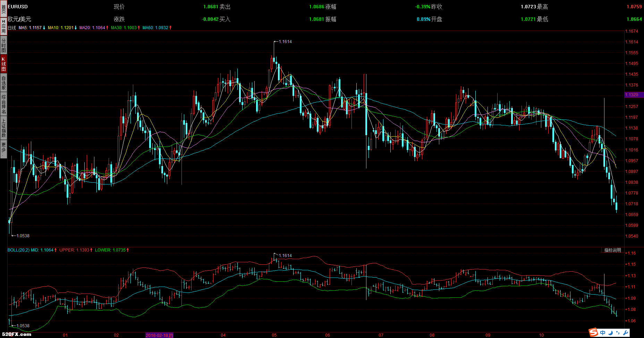The image size is (644, 338).
Task: Open the 首页 home tab in sidebar
Action: pos(3,8)
